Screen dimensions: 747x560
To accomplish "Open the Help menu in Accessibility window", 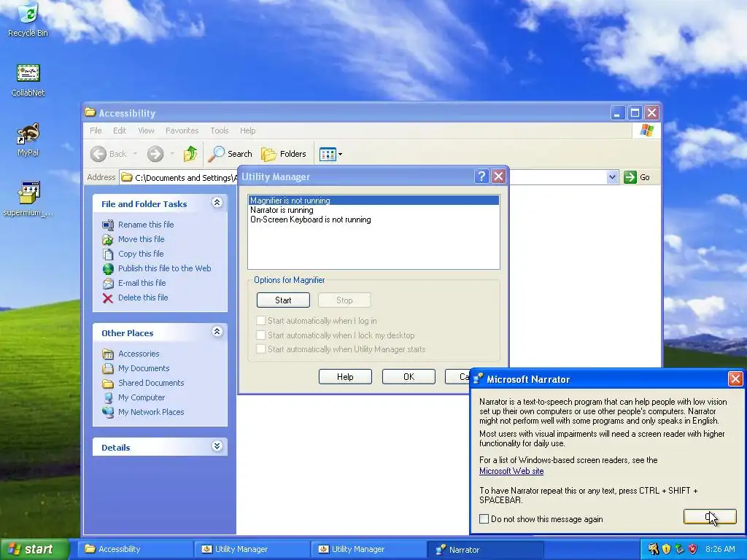I will point(247,131).
